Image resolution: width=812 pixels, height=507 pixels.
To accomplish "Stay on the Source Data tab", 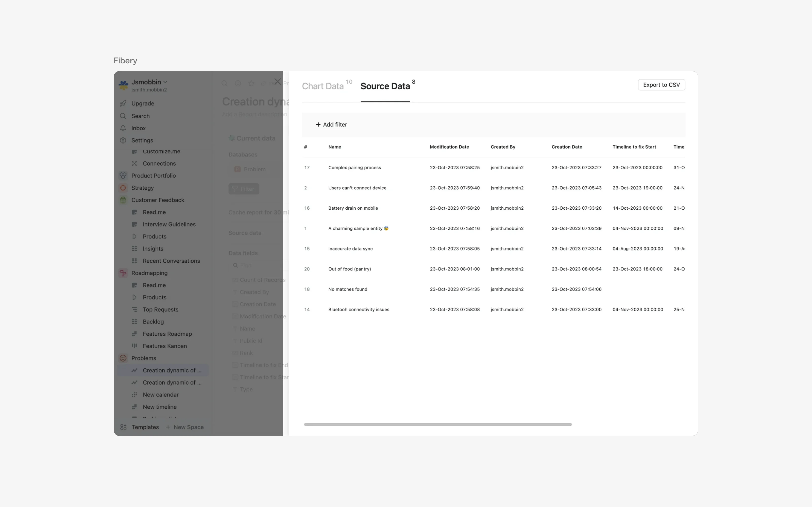I will [385, 86].
